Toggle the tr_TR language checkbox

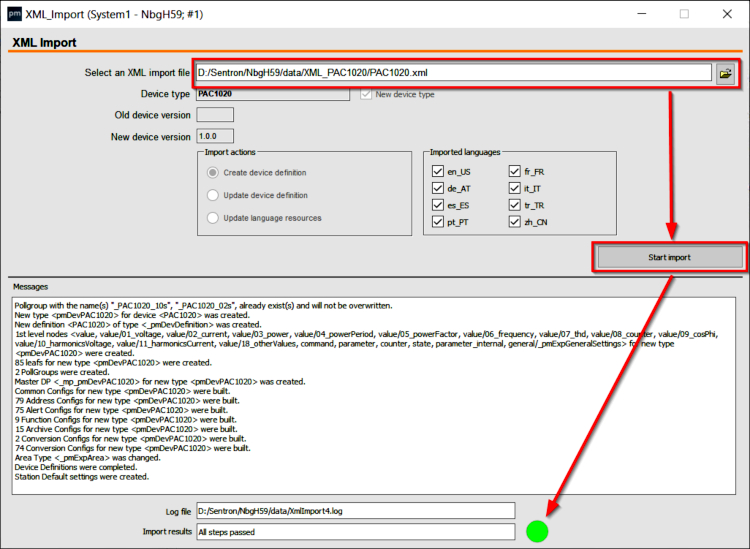(x=515, y=205)
